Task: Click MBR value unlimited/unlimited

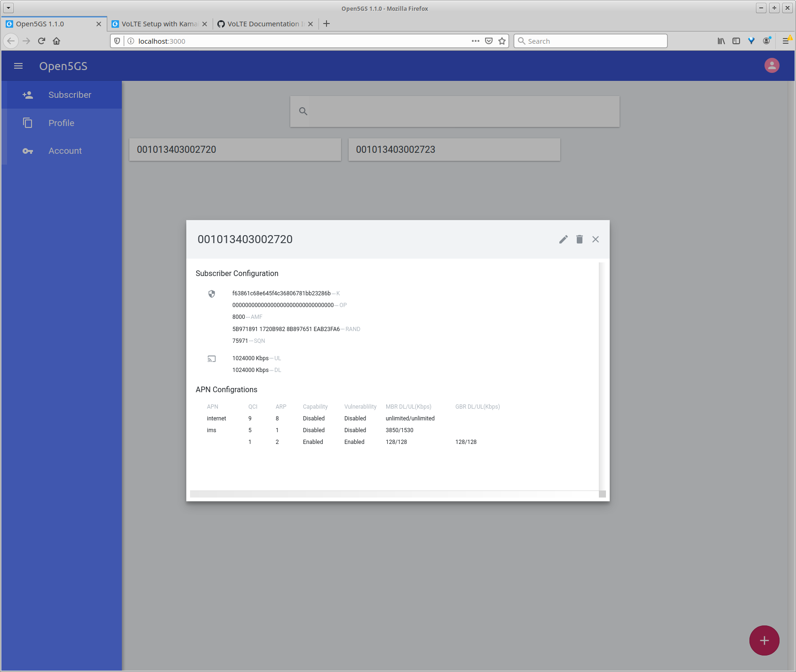Action: pyautogui.click(x=410, y=419)
